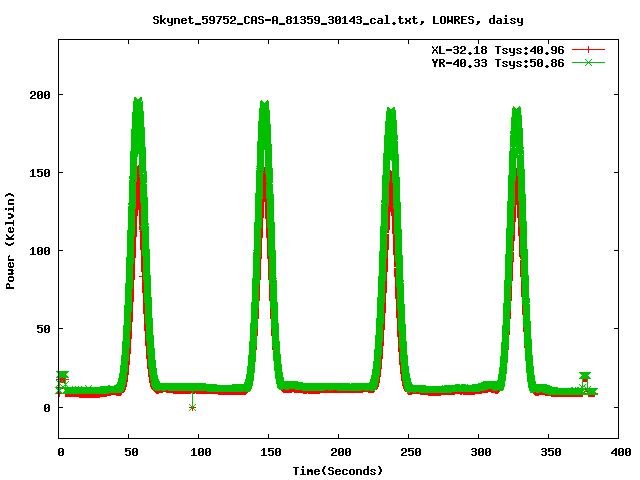Click the first peak near 55 seconds
The width and height of the screenshot is (640, 480).
point(138,100)
